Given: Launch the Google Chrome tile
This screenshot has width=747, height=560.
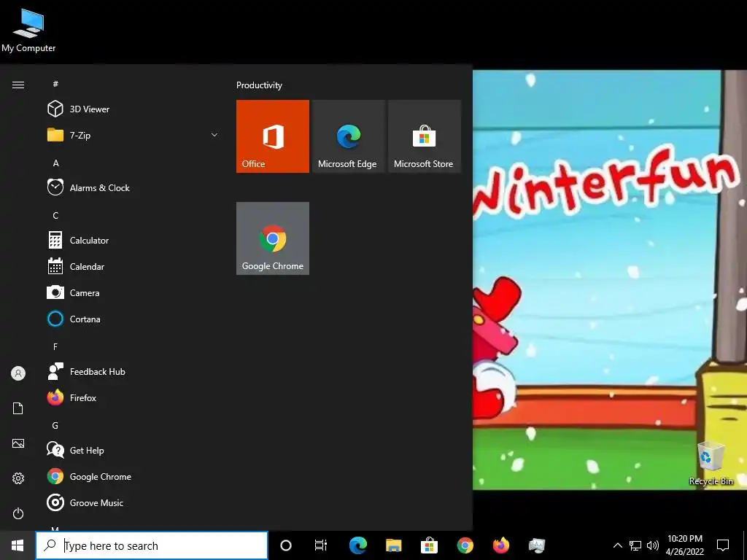Looking at the screenshot, I should (x=273, y=238).
